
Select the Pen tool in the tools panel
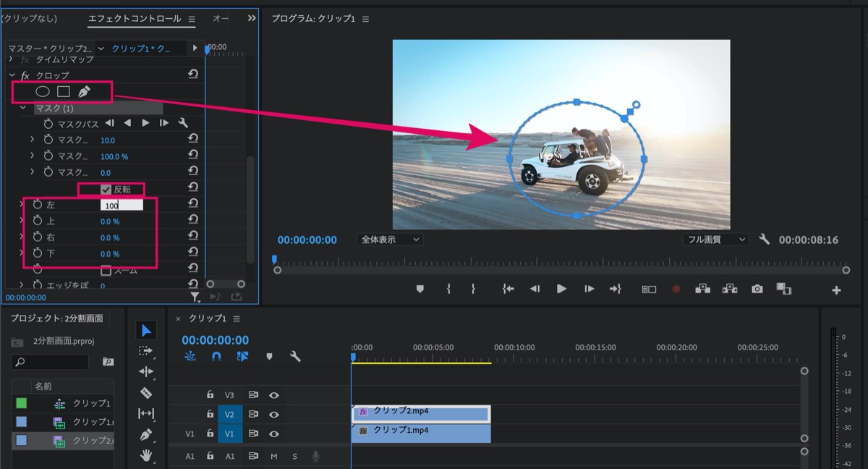(146, 435)
